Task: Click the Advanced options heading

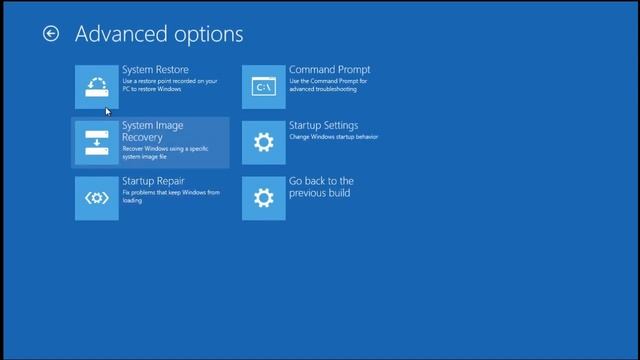Action: (x=159, y=34)
